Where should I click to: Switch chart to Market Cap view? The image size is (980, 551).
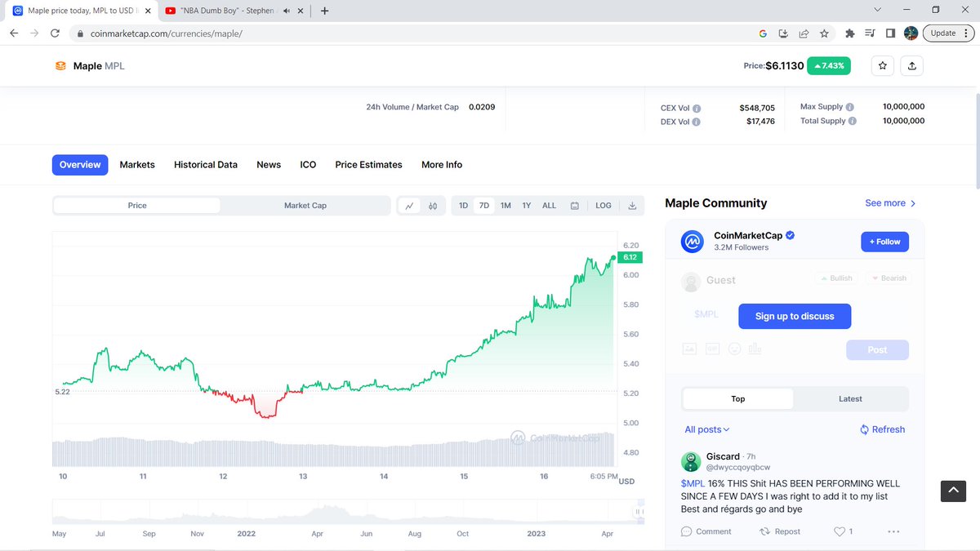click(x=305, y=206)
